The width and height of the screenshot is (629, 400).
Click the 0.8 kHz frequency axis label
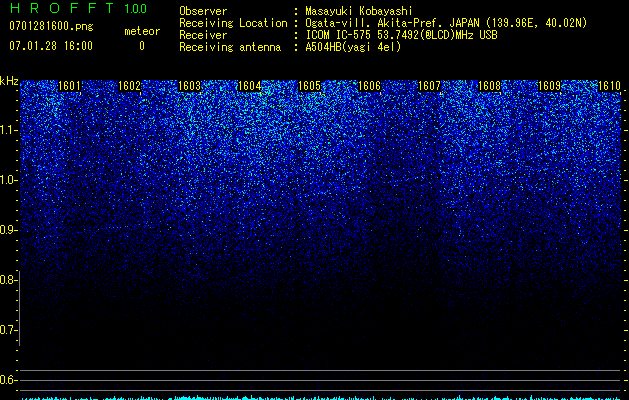coord(9,280)
